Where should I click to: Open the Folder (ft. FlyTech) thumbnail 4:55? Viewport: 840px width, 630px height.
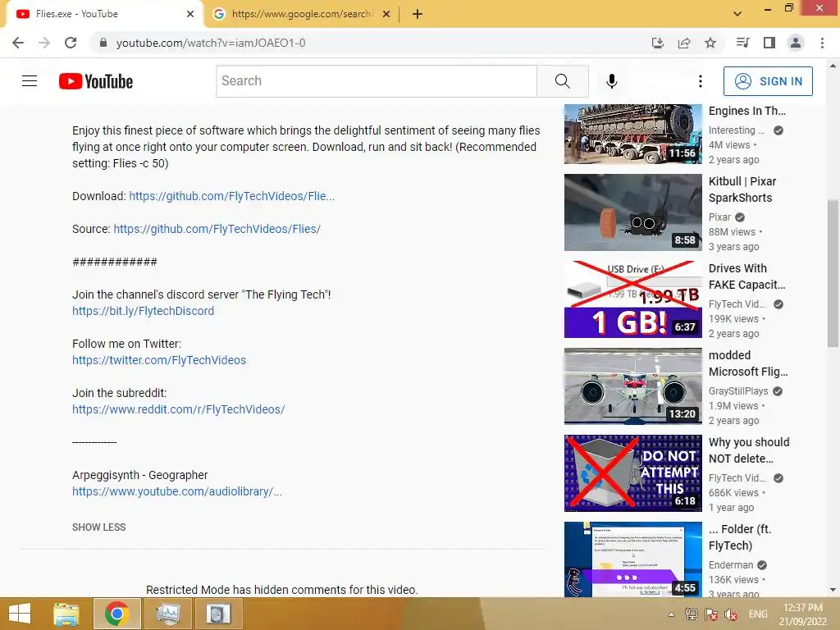(632, 559)
